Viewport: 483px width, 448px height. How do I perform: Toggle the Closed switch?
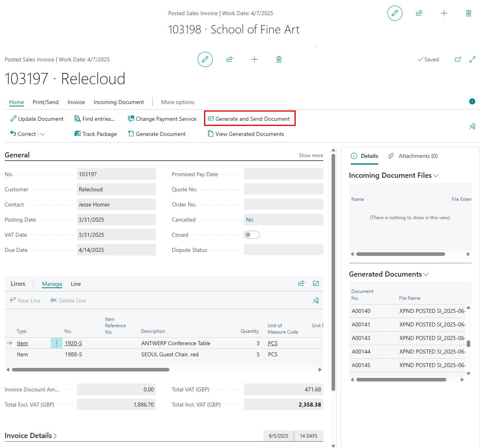251,235
